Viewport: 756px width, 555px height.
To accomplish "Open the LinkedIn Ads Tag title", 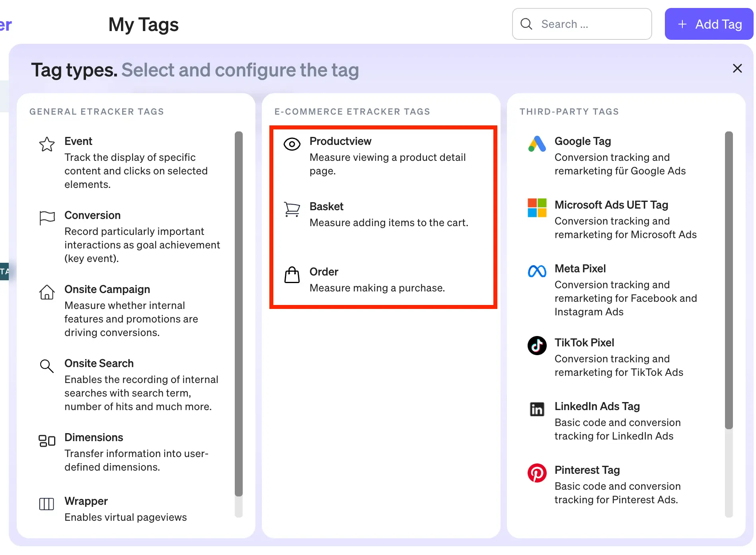I will [597, 406].
